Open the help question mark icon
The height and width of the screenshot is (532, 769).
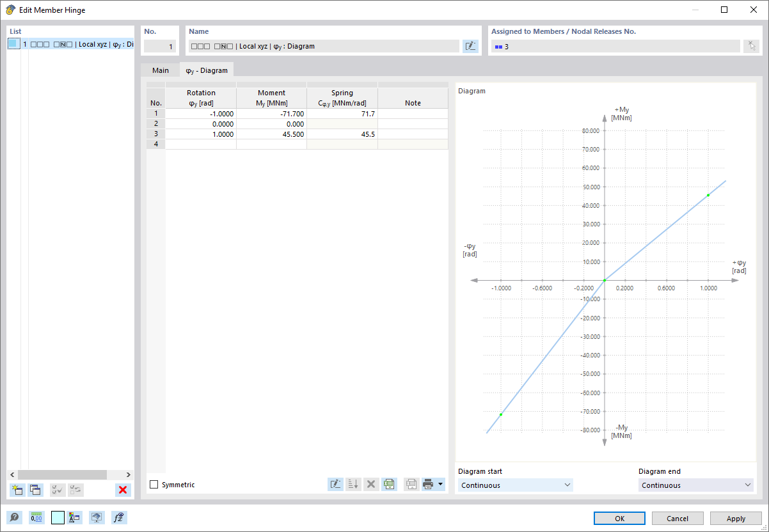click(14, 517)
